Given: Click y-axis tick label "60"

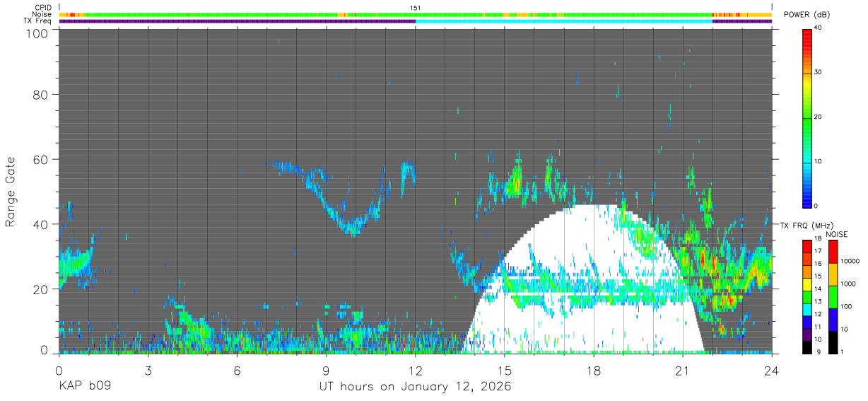Looking at the screenshot, I should tap(41, 160).
